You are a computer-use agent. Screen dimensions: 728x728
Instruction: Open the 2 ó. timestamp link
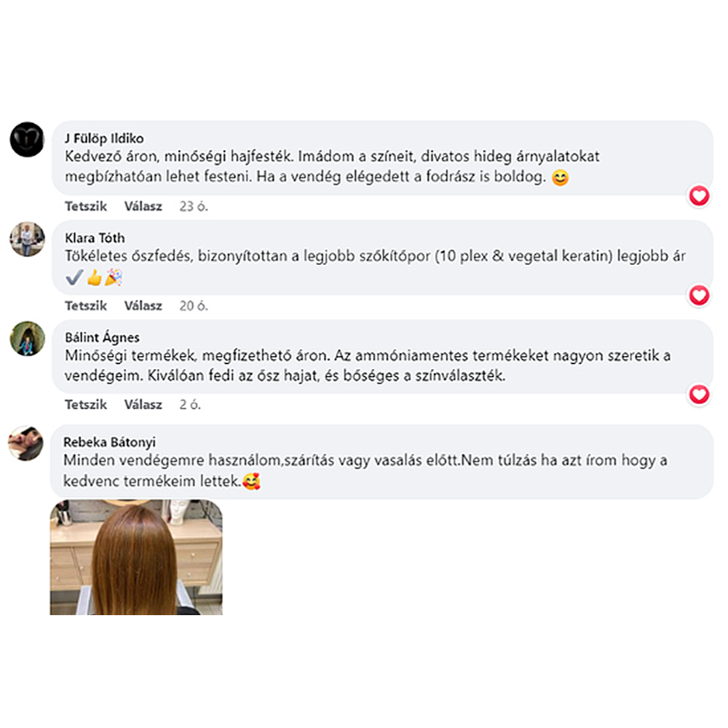pos(190,404)
